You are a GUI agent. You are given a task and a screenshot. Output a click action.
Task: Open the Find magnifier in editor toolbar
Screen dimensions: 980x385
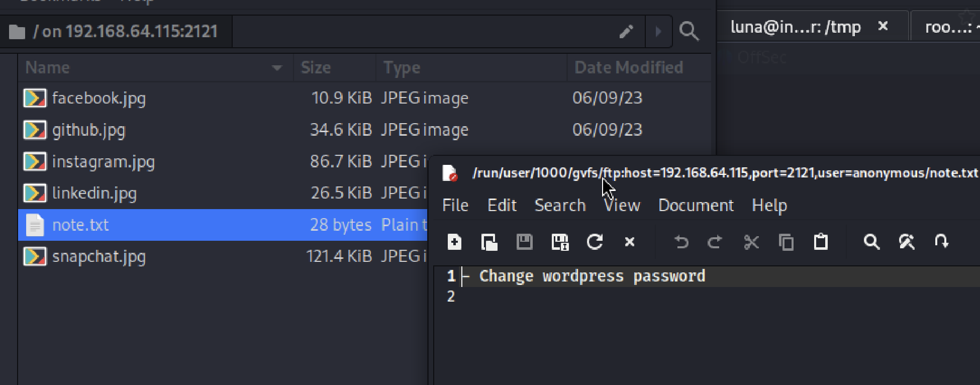(x=871, y=242)
